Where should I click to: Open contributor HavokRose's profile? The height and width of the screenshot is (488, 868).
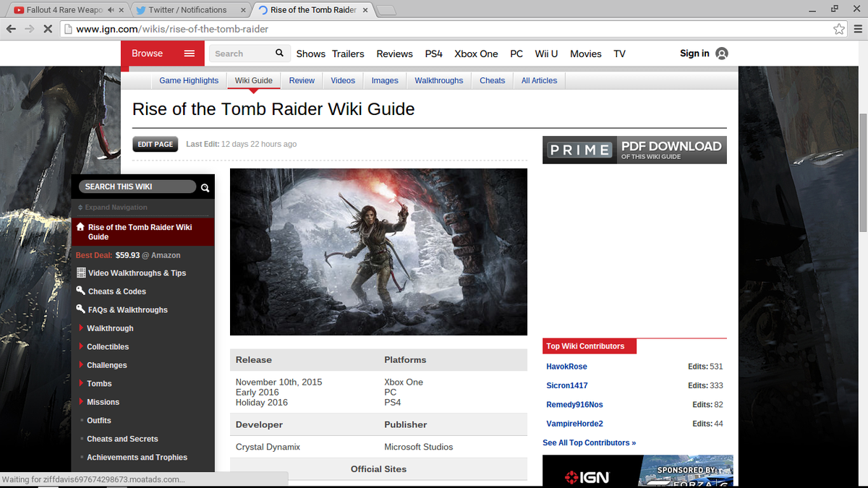[566, 367]
